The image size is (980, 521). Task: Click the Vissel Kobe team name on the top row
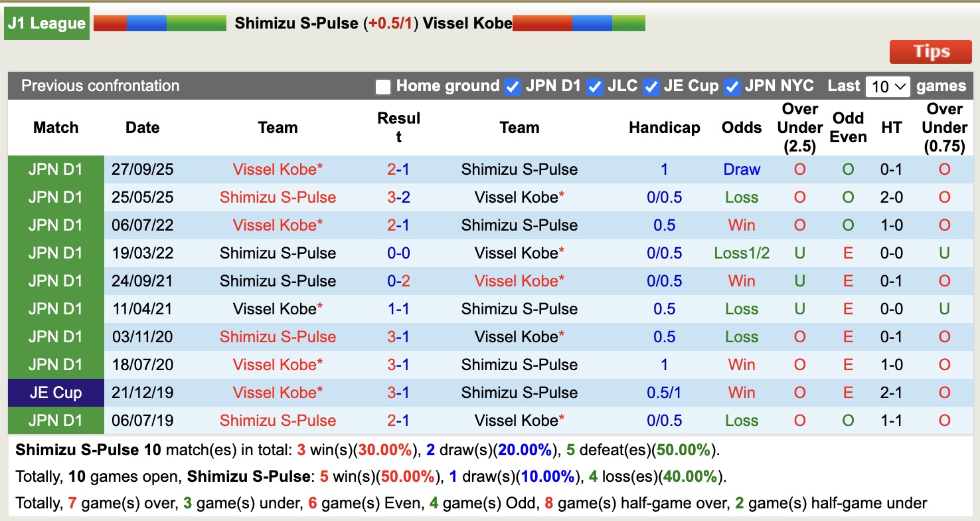coord(277,169)
